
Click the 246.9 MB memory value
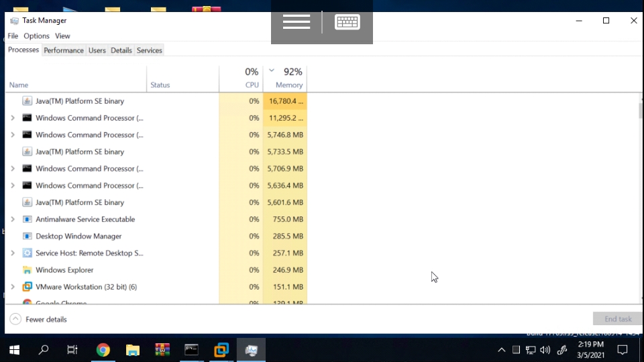coord(288,270)
